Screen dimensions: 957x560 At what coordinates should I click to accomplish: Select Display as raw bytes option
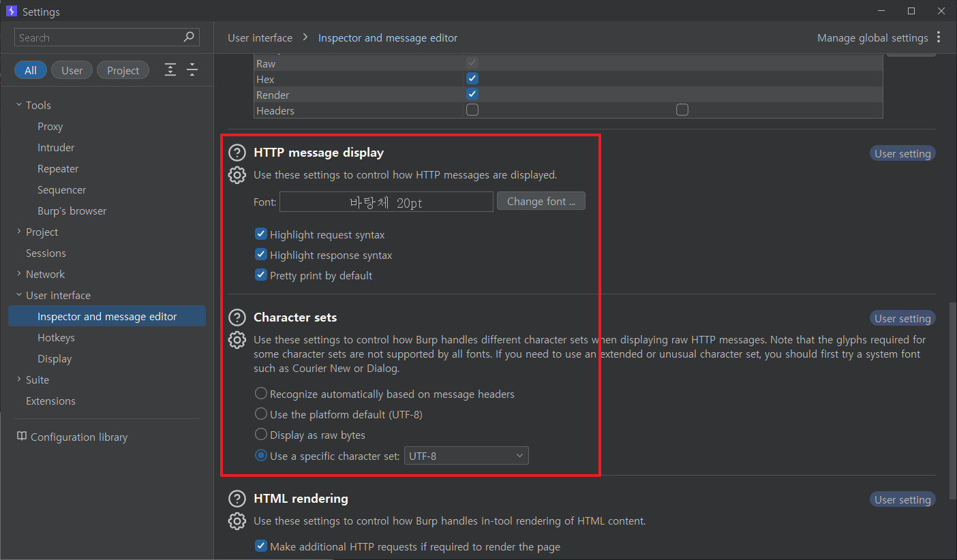click(260, 435)
